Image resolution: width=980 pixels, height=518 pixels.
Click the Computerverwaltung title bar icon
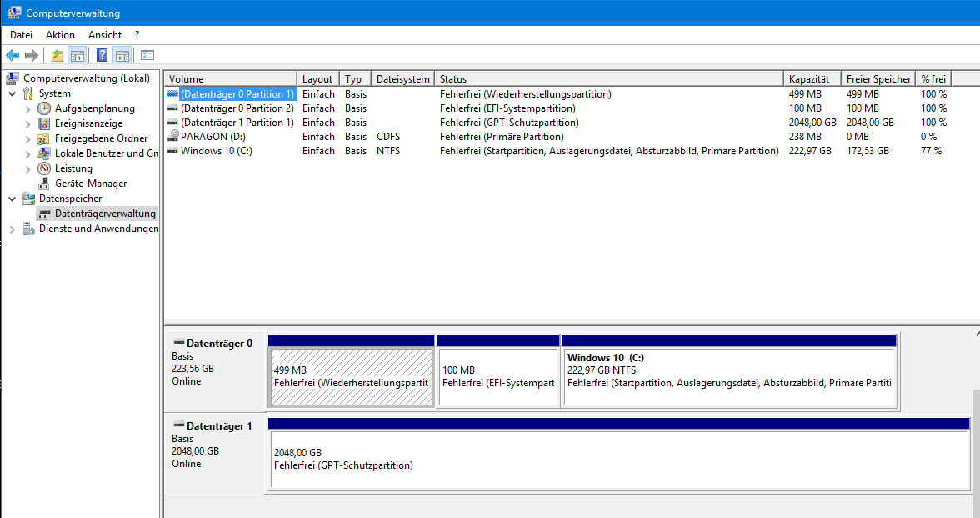coord(14,13)
